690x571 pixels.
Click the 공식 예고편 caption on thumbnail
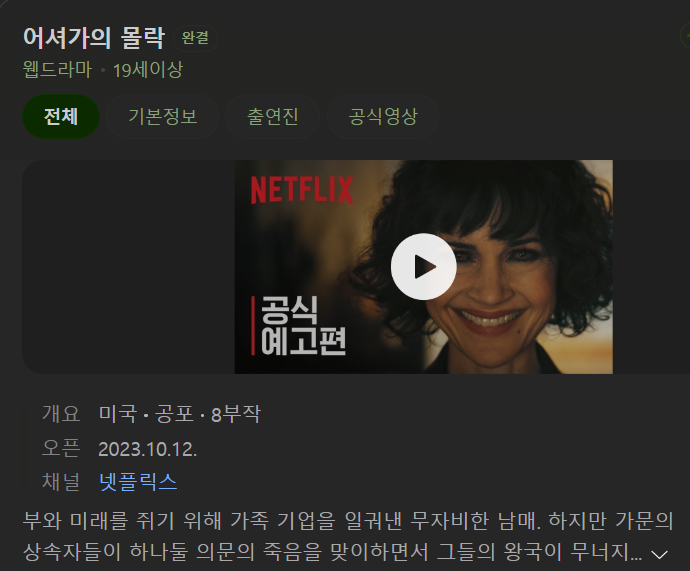click(x=303, y=326)
